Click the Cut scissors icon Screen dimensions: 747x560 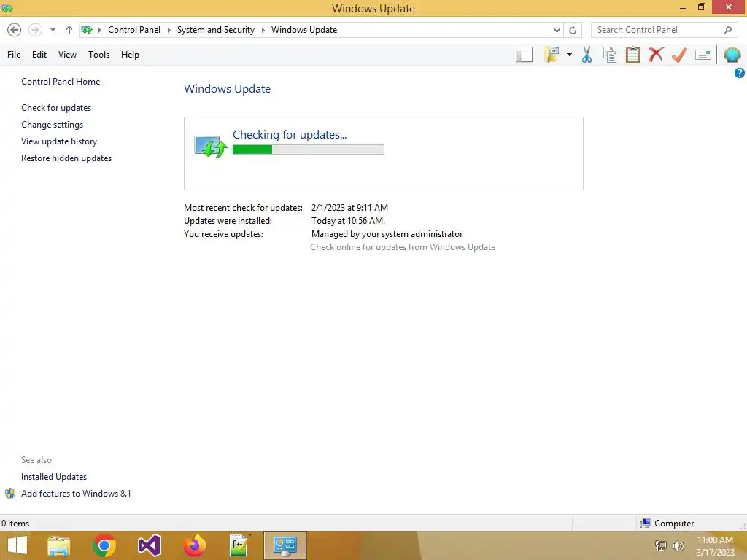tap(587, 55)
